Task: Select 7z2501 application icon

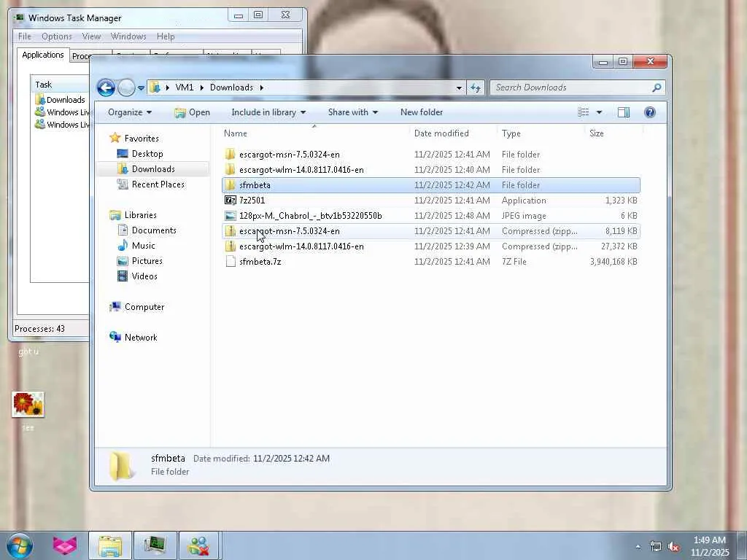Action: [x=230, y=201]
